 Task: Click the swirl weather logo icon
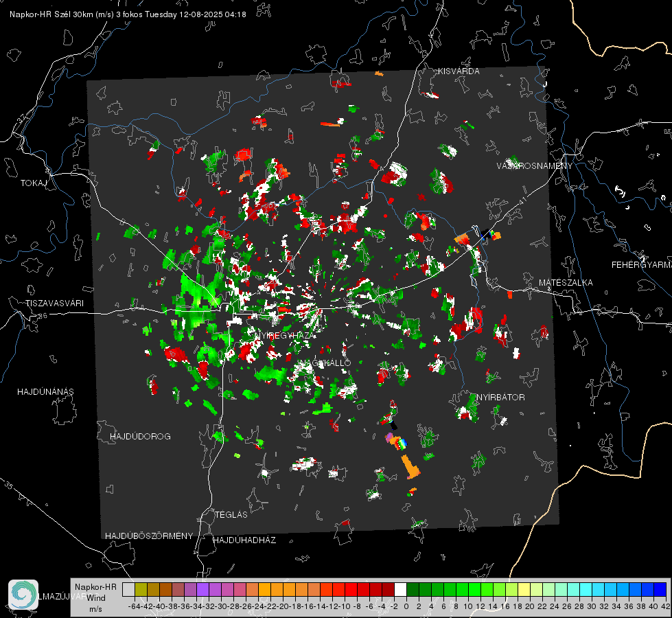(x=23, y=595)
